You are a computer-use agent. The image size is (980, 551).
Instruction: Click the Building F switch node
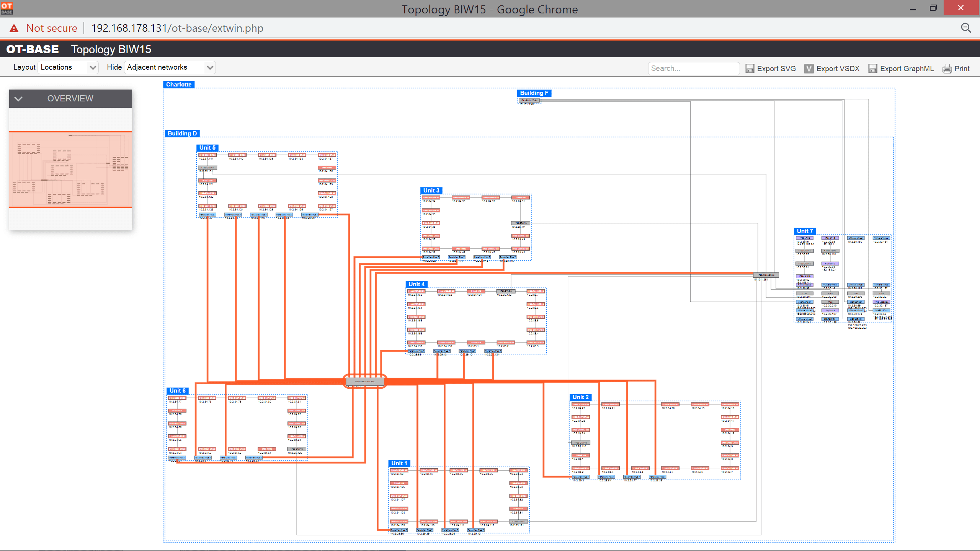[529, 100]
